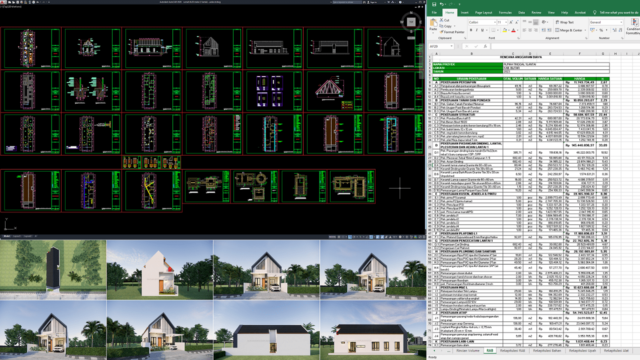Toggle Align Left in Excel
Viewport: 640px width, 360px height.
524,30
